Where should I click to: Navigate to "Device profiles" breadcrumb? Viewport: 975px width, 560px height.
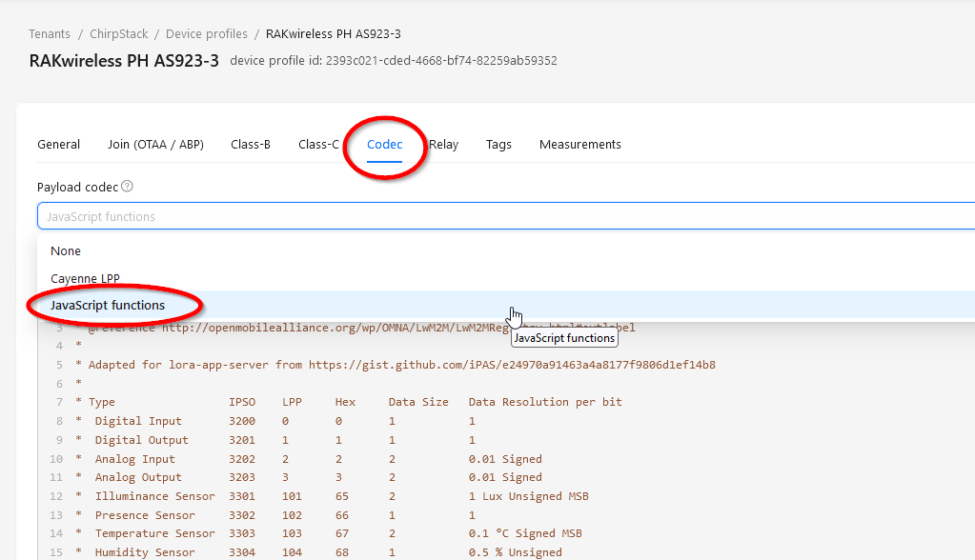click(206, 33)
